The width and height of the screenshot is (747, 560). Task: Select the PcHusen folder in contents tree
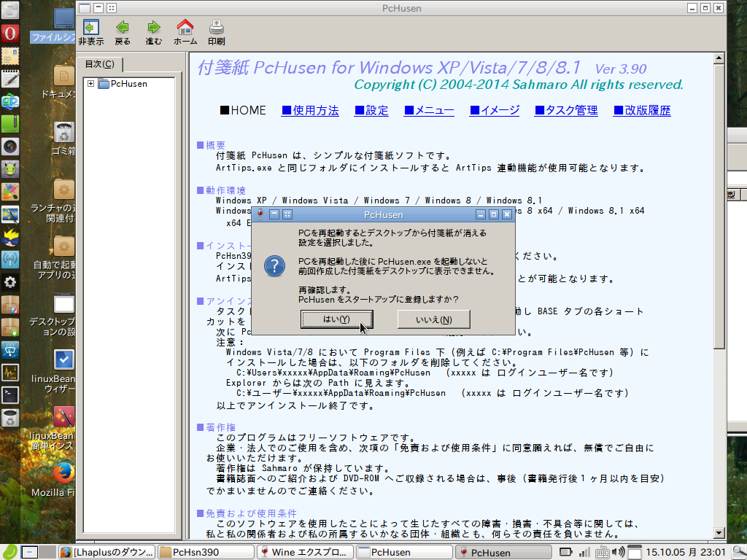123,84
